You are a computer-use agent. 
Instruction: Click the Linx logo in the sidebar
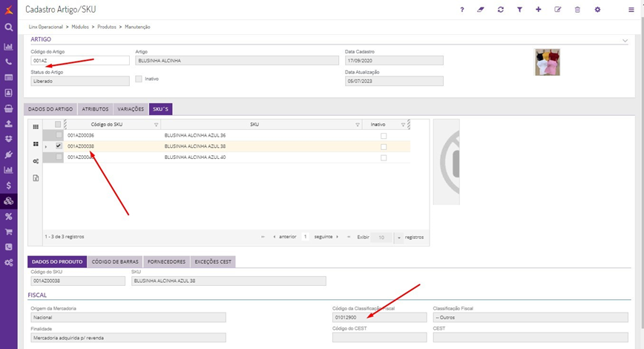coord(9,10)
